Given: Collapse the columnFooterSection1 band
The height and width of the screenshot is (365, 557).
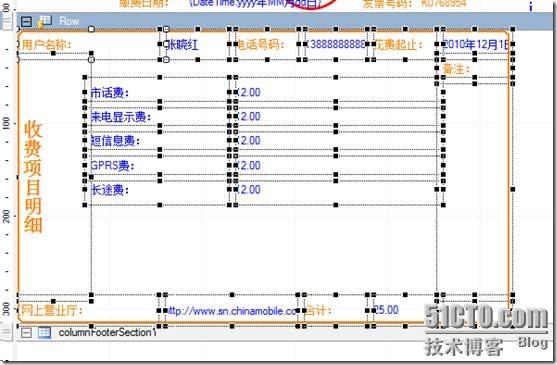Looking at the screenshot, I should (x=26, y=333).
